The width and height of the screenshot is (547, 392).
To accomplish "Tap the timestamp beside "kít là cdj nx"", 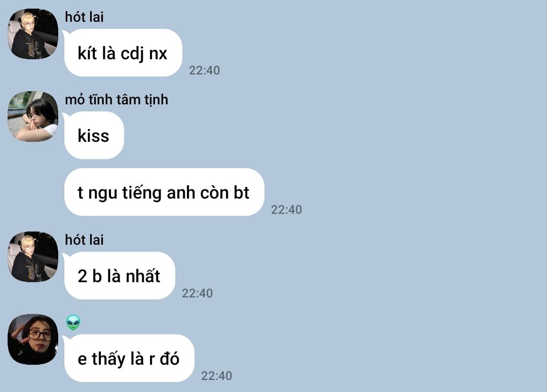I will (205, 70).
